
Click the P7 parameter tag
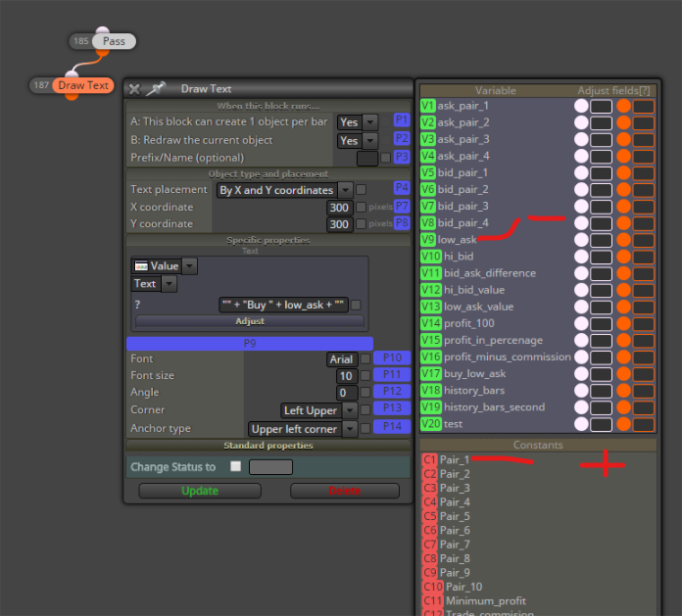click(402, 206)
